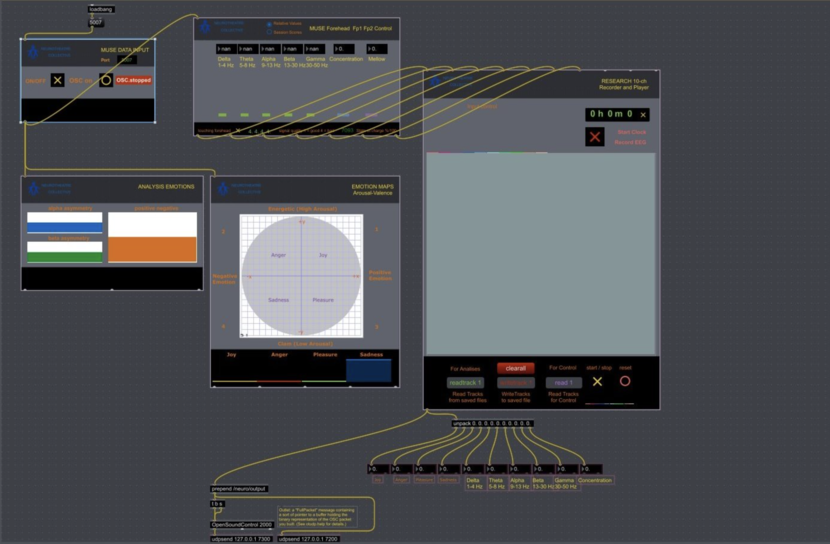Select the Relative Values radio button
This screenshot has height=544, width=830.
(x=269, y=24)
